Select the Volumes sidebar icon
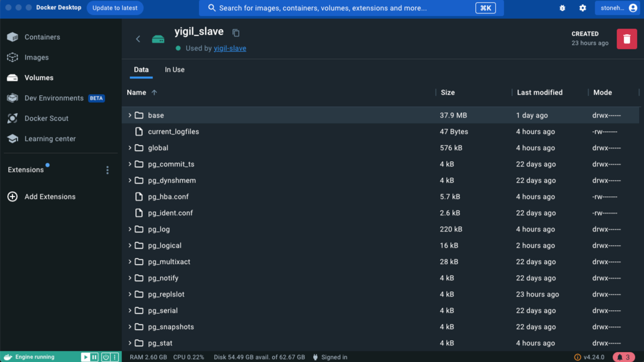Screen dimensions: 644x362 [13, 78]
